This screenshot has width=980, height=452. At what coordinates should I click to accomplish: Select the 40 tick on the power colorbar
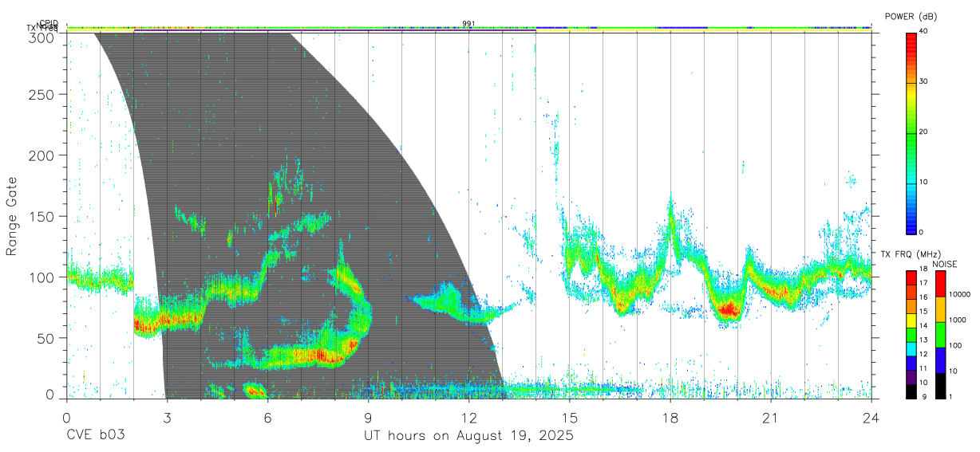(x=924, y=31)
